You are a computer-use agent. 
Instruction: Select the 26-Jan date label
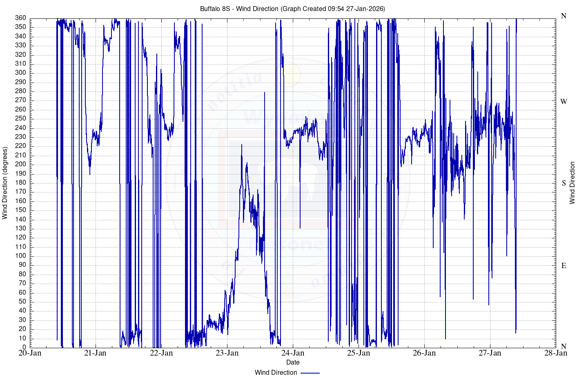coord(424,353)
